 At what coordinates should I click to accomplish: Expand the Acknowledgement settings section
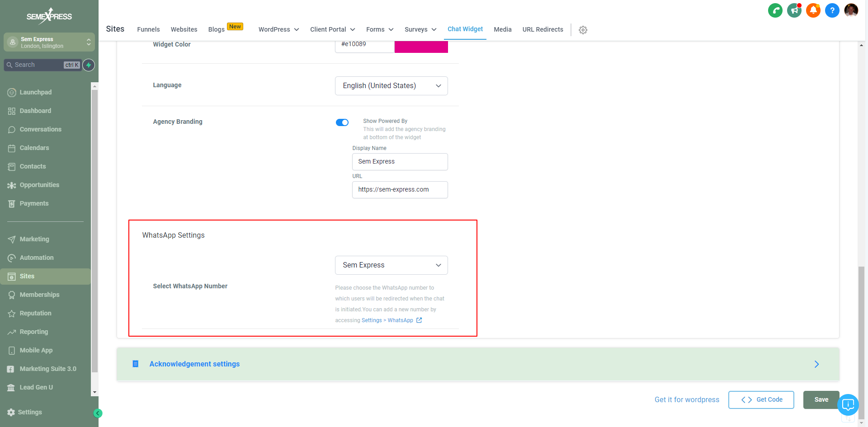click(x=478, y=364)
